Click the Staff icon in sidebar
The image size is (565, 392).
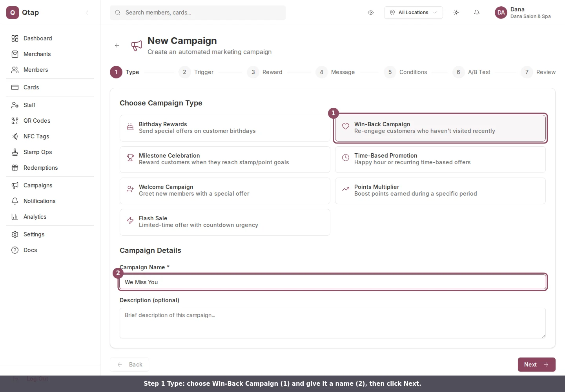pyautogui.click(x=15, y=105)
